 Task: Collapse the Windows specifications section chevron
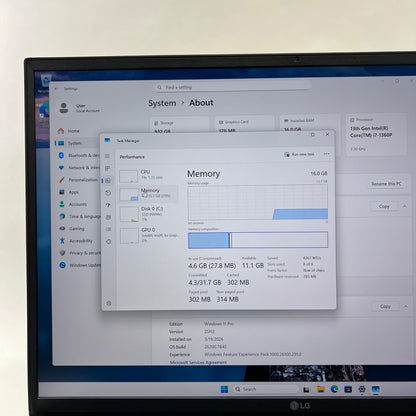[x=406, y=306]
